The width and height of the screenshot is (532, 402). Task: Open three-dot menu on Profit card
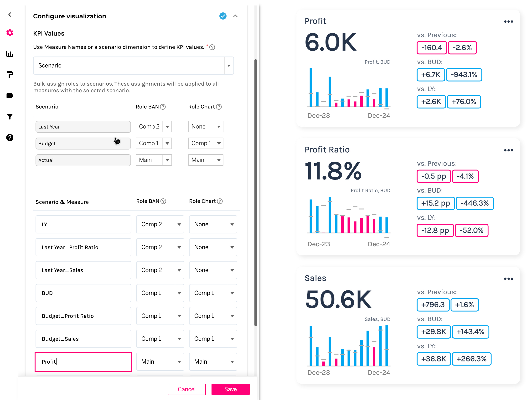508,22
